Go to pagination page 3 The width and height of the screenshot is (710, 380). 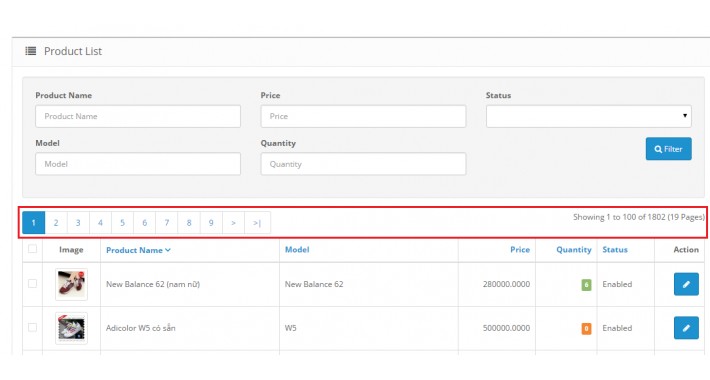click(78, 223)
